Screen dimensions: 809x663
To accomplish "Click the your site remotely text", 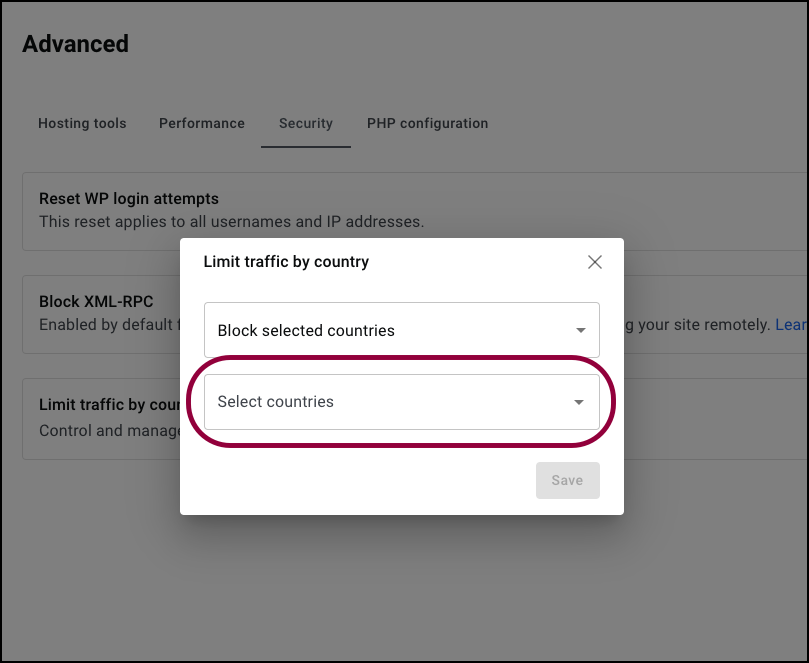I will 704,325.
